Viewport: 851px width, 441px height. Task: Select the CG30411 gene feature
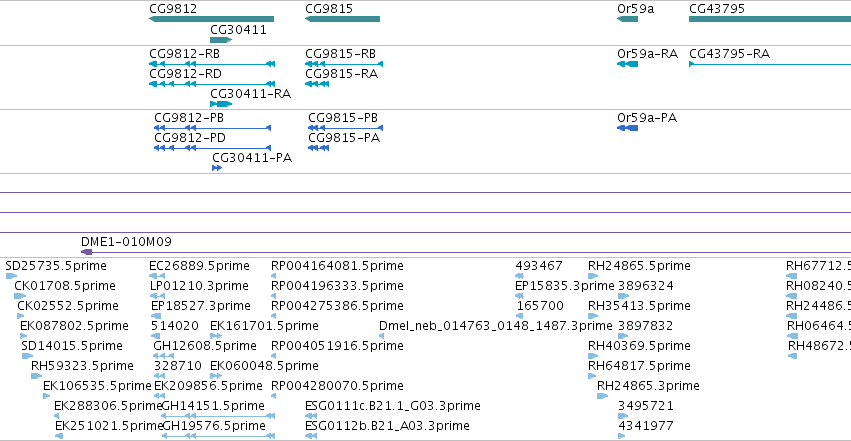click(x=221, y=40)
